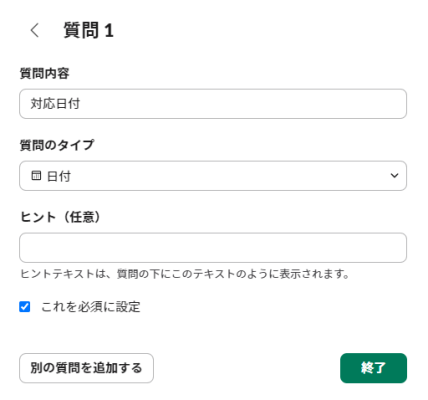
Task: Open the 質問のタイプ dropdown showing 日付
Action: coord(213,176)
